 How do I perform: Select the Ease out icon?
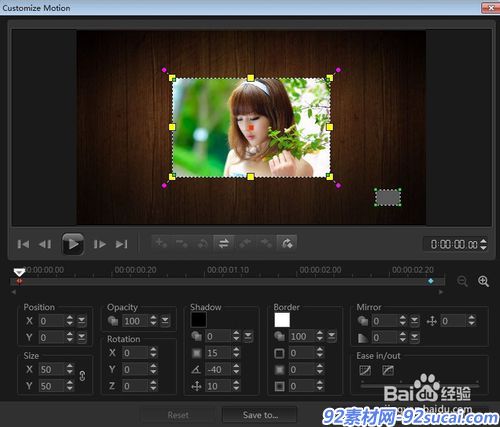388,370
